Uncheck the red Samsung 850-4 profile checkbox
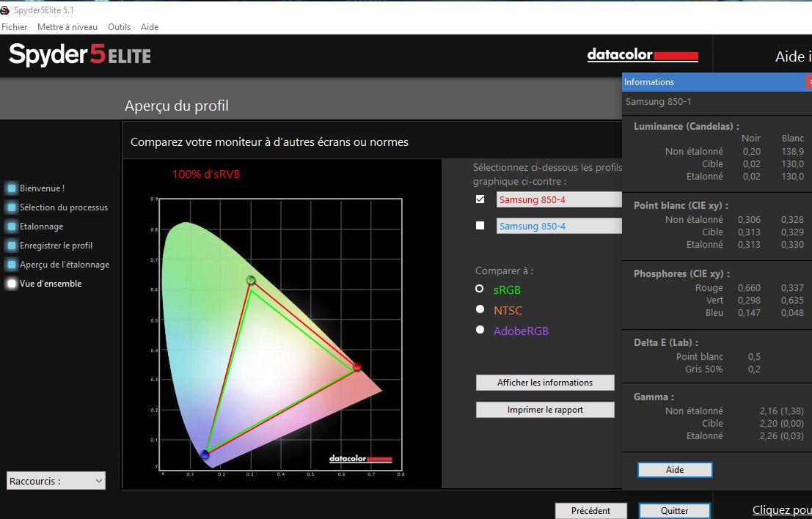The image size is (812, 519). pos(480,199)
